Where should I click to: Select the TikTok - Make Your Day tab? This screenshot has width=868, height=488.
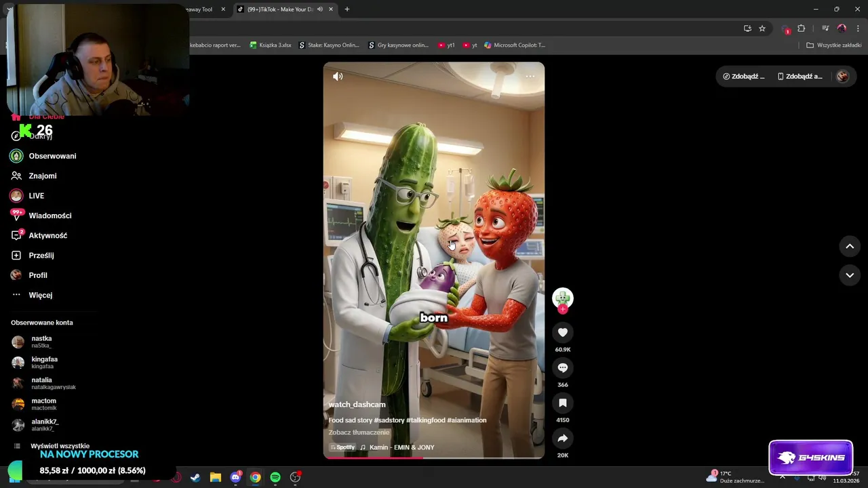tap(279, 9)
